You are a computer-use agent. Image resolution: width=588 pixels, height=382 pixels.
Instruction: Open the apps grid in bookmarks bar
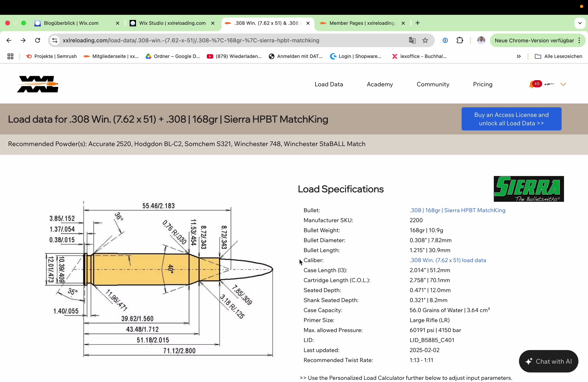pyautogui.click(x=10, y=56)
